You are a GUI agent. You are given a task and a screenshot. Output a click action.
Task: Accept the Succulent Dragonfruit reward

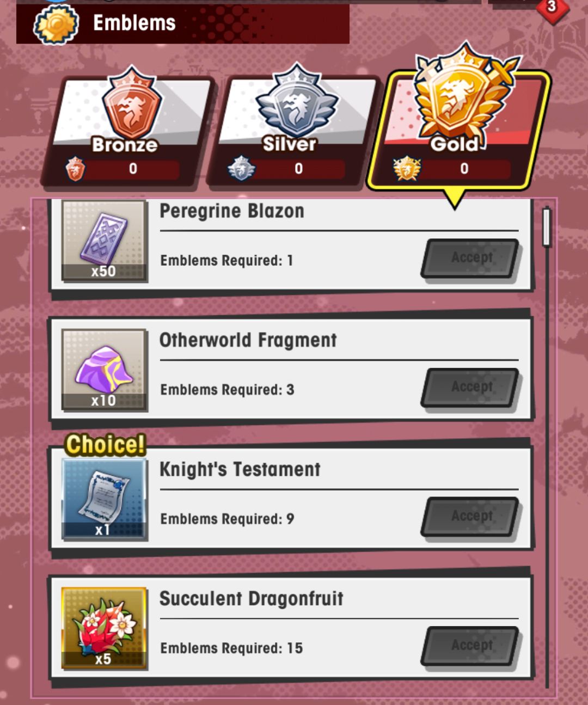(471, 646)
